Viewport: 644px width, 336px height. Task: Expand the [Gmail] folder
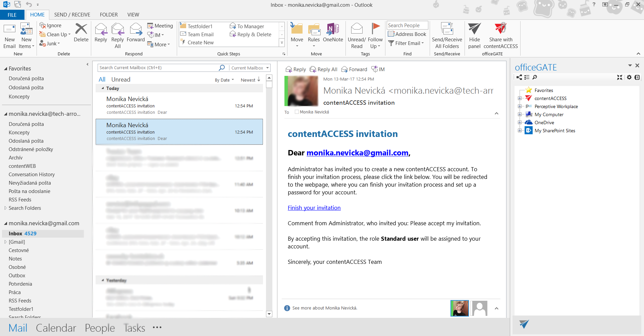(5, 242)
